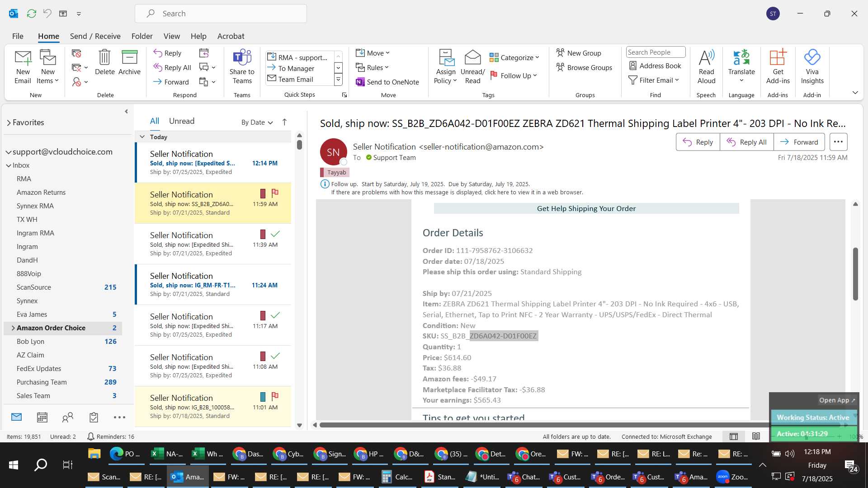This screenshot has height=488, width=868.
Task: Toggle completed checkmark on 11:39 AM message
Action: [x=275, y=234]
